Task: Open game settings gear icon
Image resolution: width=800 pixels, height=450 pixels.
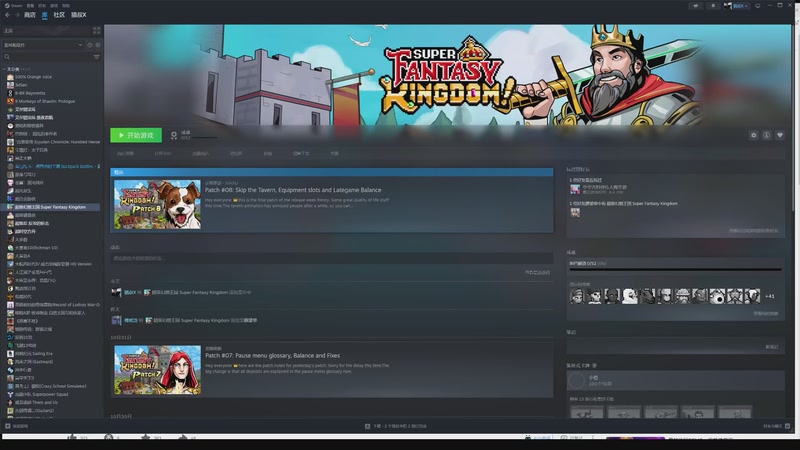Action: point(754,135)
